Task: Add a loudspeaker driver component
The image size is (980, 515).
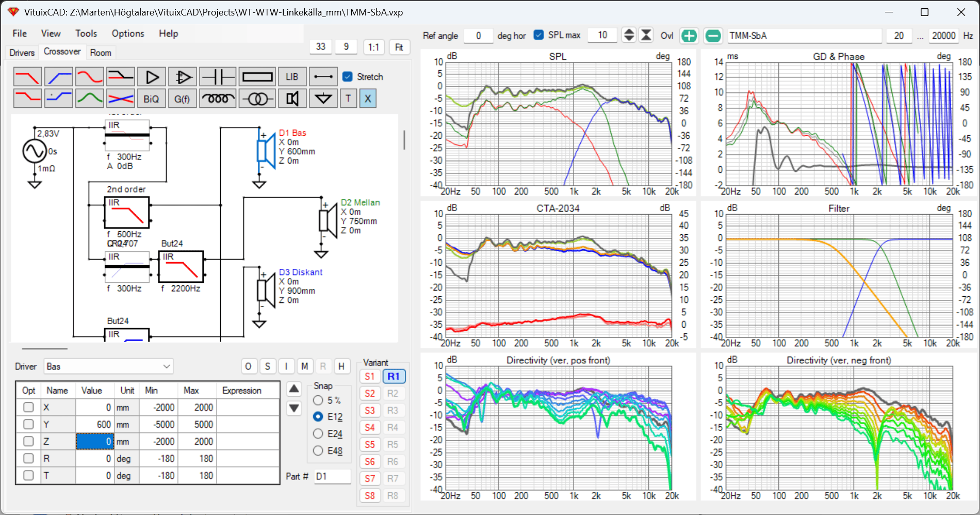Action: [292, 99]
